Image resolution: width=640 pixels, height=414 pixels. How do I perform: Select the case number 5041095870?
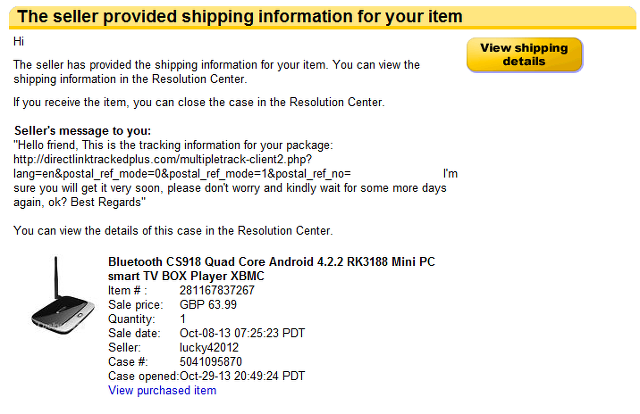211,362
